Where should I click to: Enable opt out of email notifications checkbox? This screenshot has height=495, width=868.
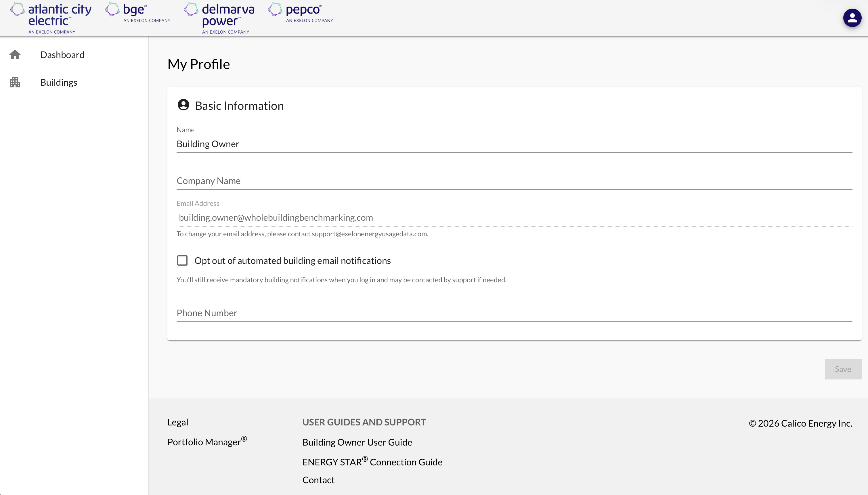tap(182, 260)
